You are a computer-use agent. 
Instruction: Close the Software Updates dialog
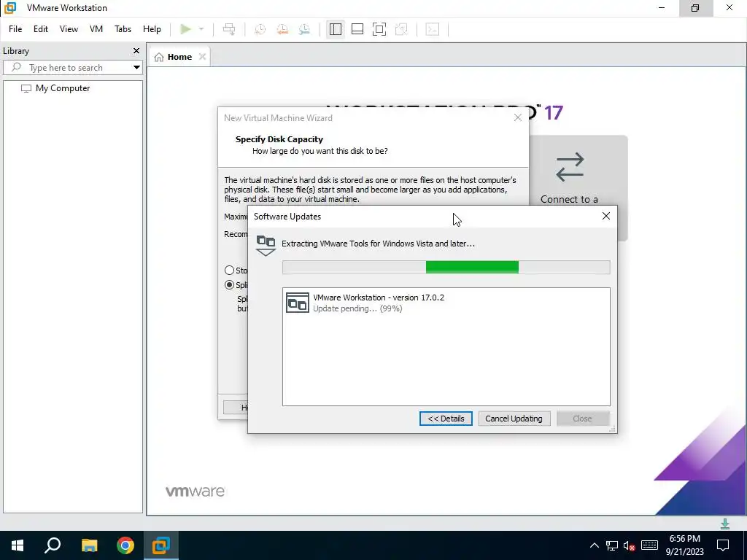[606, 216]
